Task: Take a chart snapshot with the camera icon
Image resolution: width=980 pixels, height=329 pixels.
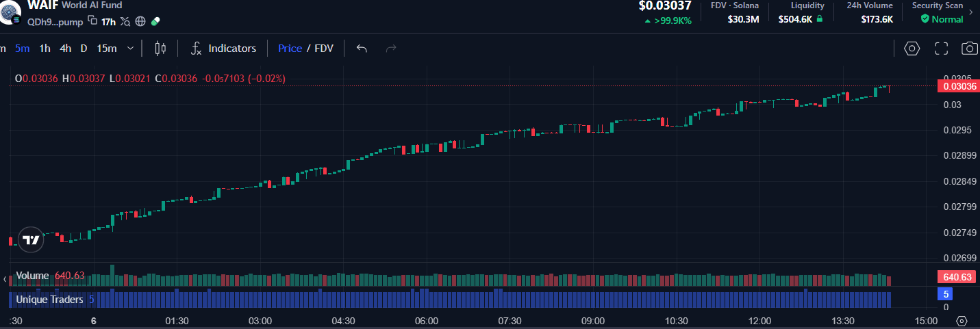Action: click(969, 48)
